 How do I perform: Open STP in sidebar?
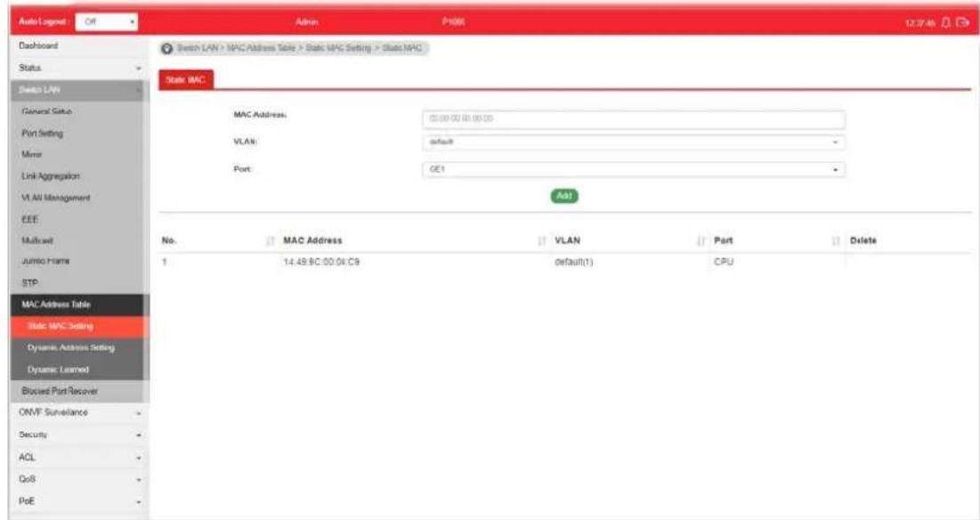tap(29, 282)
